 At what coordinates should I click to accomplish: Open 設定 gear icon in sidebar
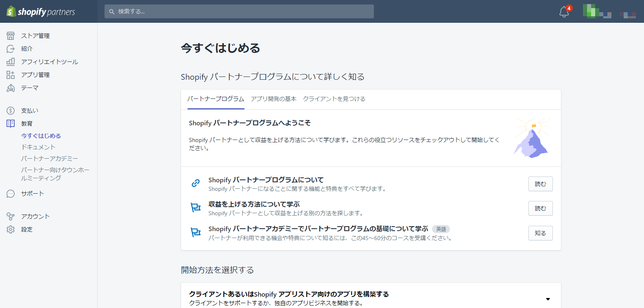[11, 229]
